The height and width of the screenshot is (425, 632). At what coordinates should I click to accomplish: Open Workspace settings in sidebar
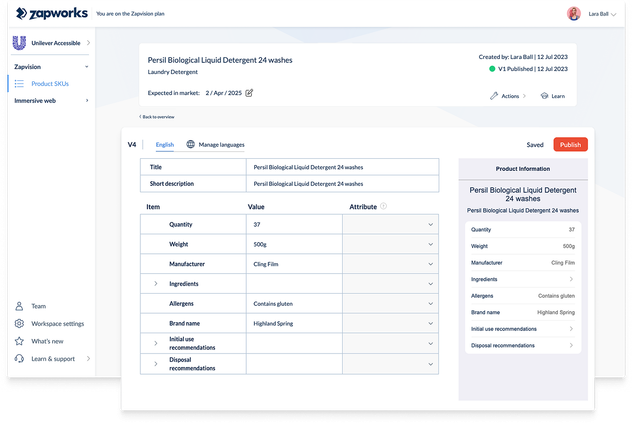pos(58,323)
